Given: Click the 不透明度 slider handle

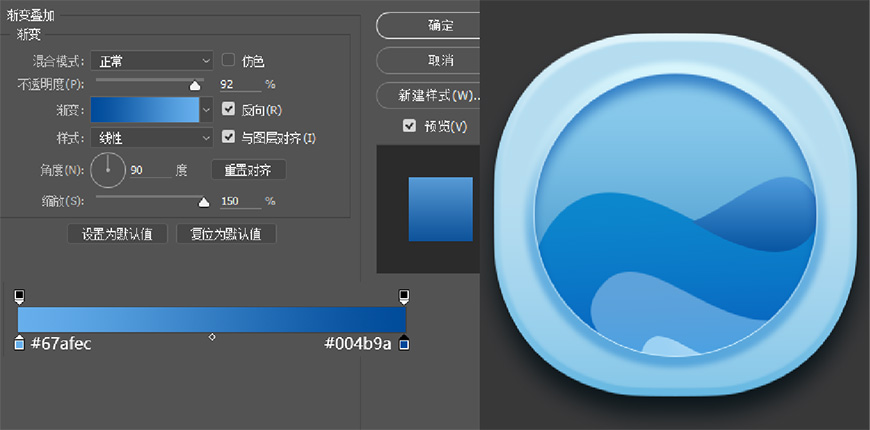Looking at the screenshot, I should [x=195, y=85].
